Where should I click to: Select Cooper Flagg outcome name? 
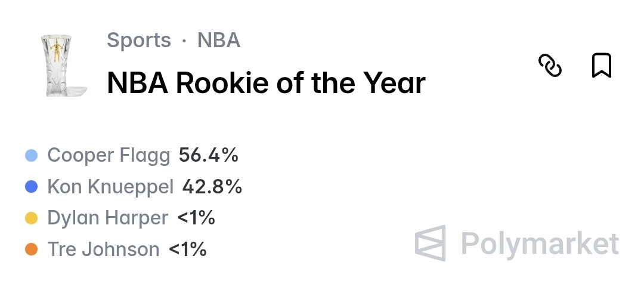109,156
